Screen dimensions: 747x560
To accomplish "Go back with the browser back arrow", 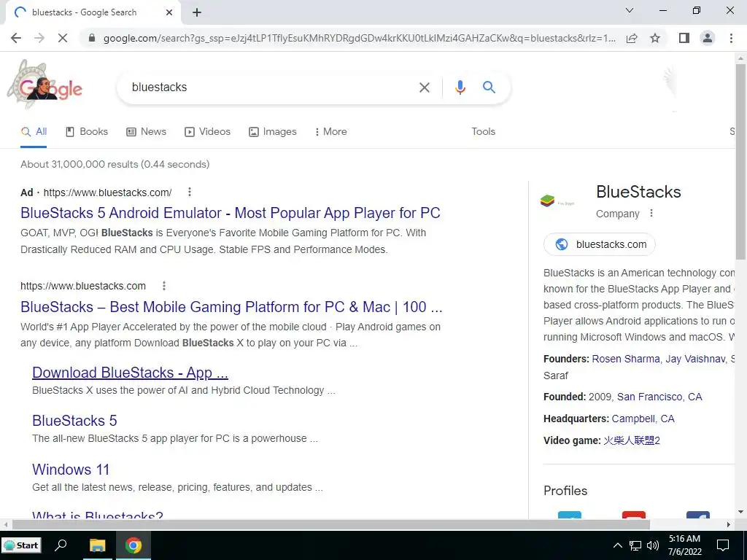I will coord(16,38).
